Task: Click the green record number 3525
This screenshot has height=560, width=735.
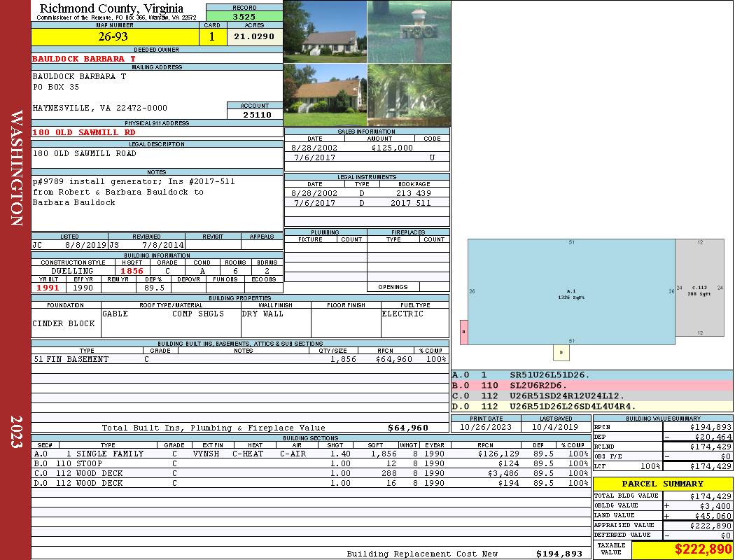Action: pyautogui.click(x=244, y=16)
